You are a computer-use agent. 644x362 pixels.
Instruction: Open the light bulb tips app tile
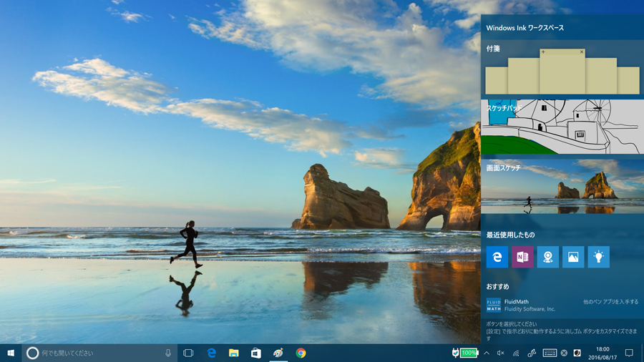point(599,257)
